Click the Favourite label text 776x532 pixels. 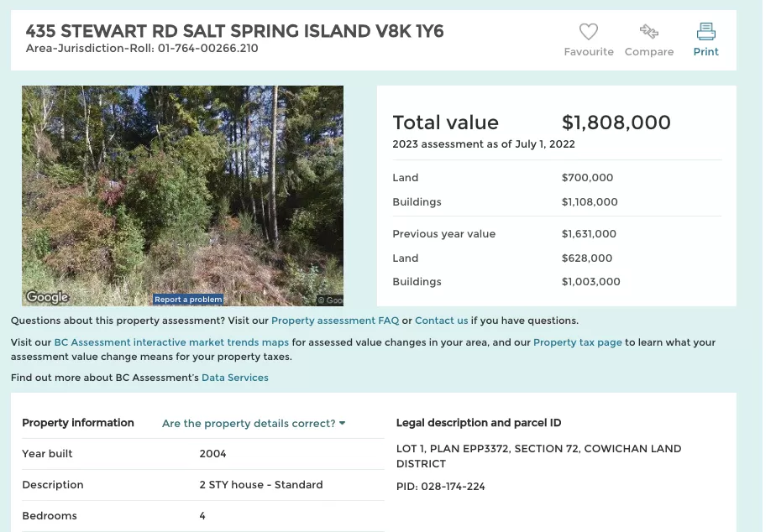pos(589,52)
